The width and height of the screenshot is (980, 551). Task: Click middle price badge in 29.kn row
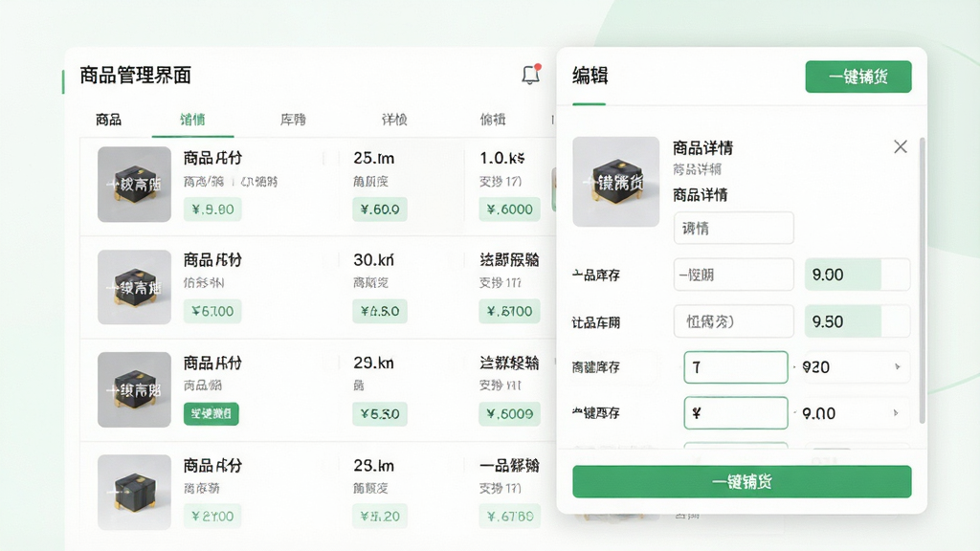(380, 413)
